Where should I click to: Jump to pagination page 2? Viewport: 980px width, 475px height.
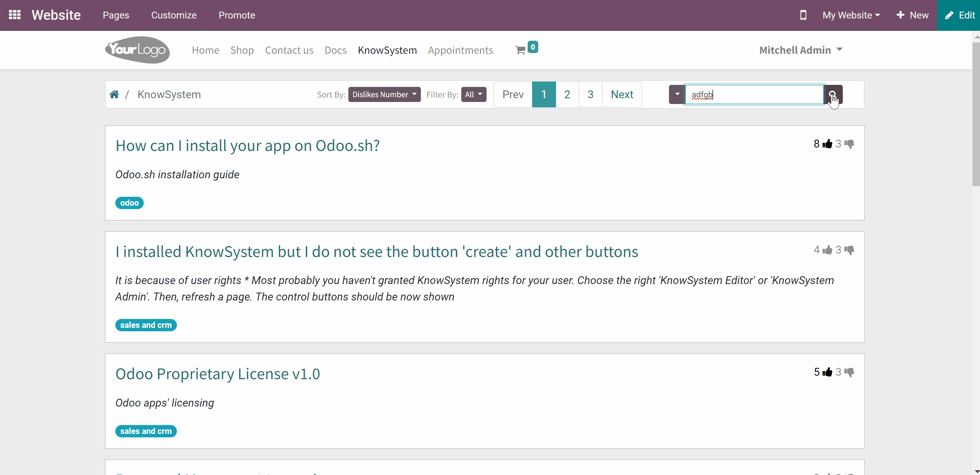[x=567, y=94]
